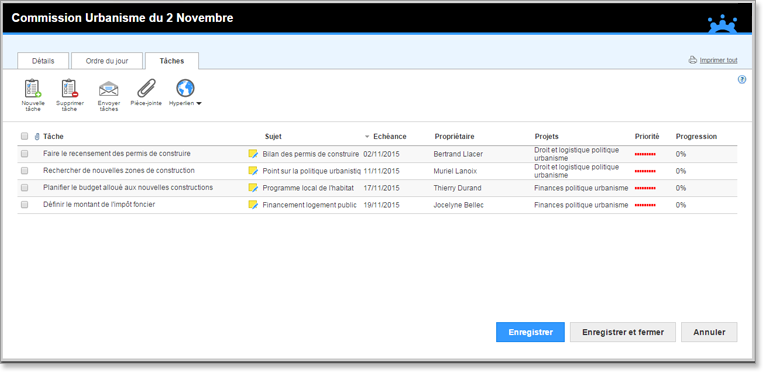The height and width of the screenshot is (380, 772).
Task: Open note icon for Programme local de l'habitat
Action: point(253,188)
